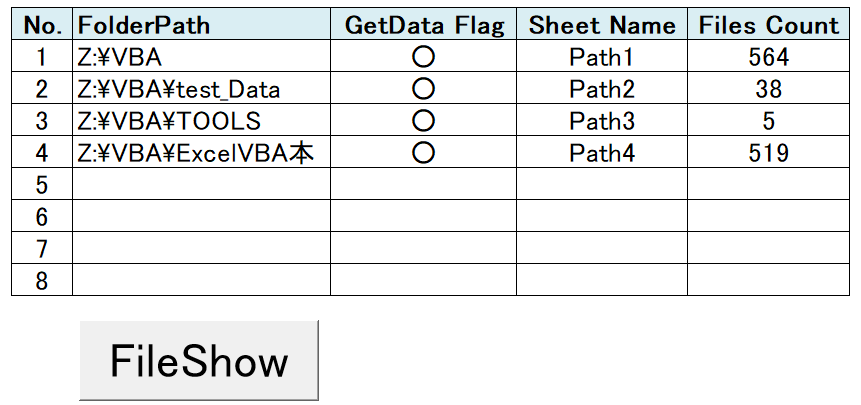Select the files count cell showing 519

[x=768, y=153]
